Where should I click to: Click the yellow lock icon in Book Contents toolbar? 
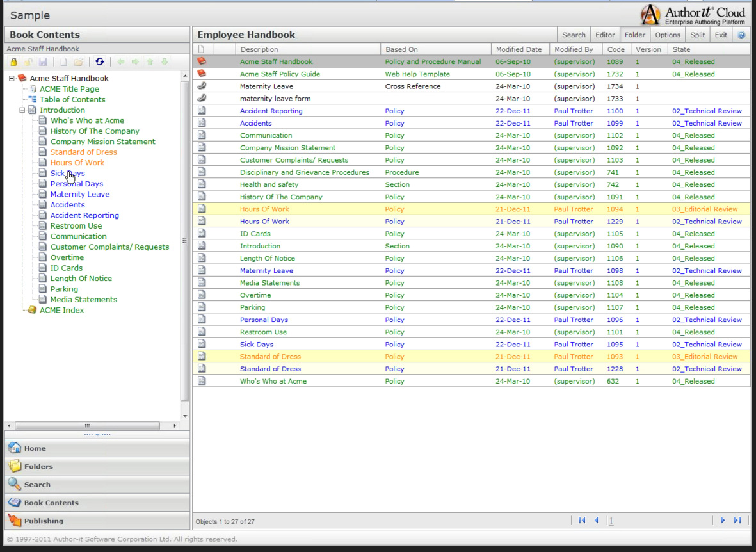pos(13,61)
